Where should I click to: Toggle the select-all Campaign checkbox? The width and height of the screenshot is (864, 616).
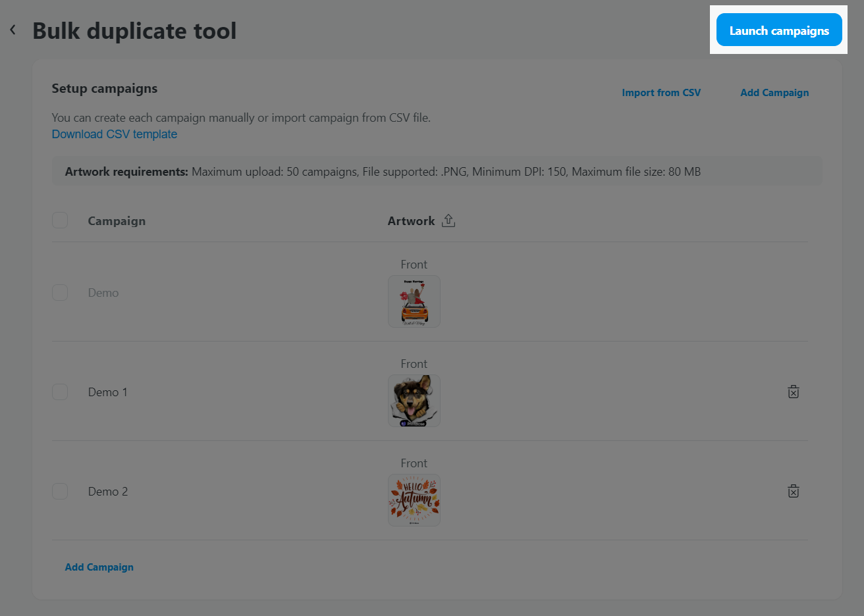click(60, 220)
